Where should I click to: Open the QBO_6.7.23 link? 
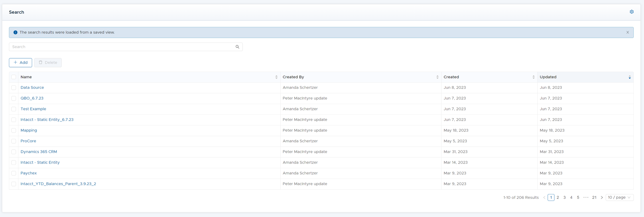click(x=32, y=98)
